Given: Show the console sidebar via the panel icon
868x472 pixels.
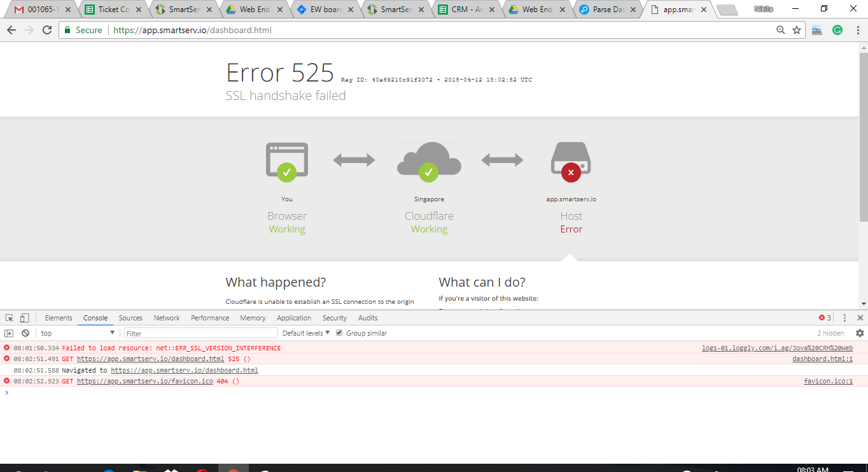Looking at the screenshot, I should [x=9, y=333].
